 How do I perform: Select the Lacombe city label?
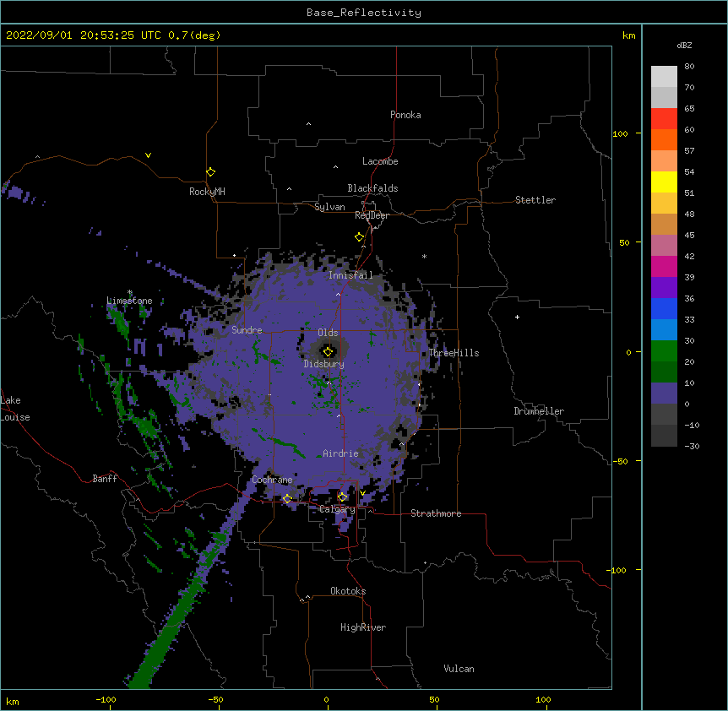[x=380, y=161]
